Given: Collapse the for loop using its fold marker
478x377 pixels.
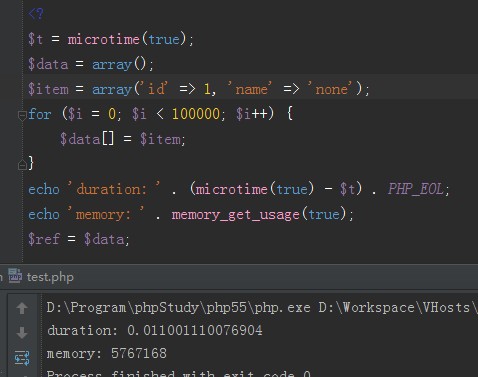Looking at the screenshot, I should click(x=22, y=116).
